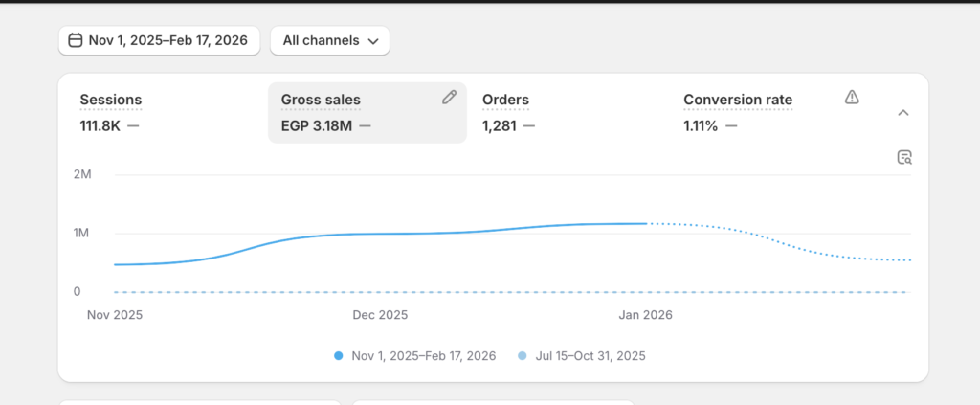Open the All channels dropdown
This screenshot has height=405, width=980.
330,40
